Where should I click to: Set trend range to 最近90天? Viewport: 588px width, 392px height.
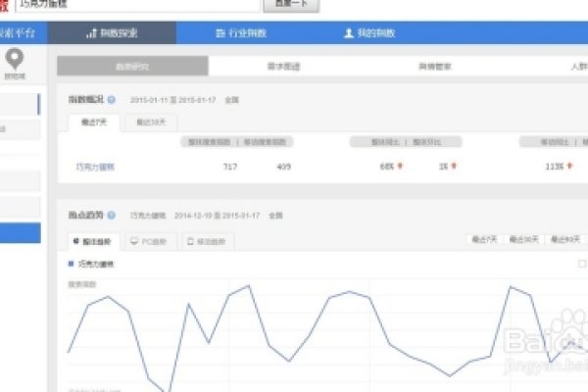pyautogui.click(x=565, y=239)
